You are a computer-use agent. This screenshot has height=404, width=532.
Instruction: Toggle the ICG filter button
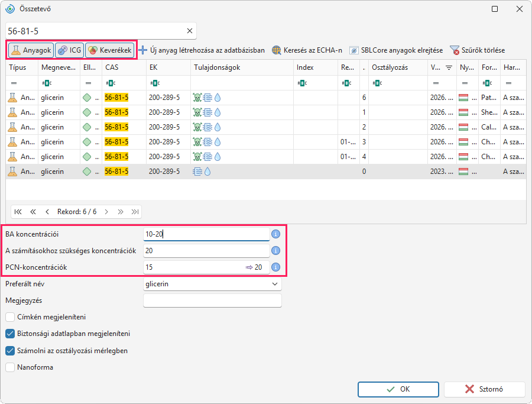69,50
